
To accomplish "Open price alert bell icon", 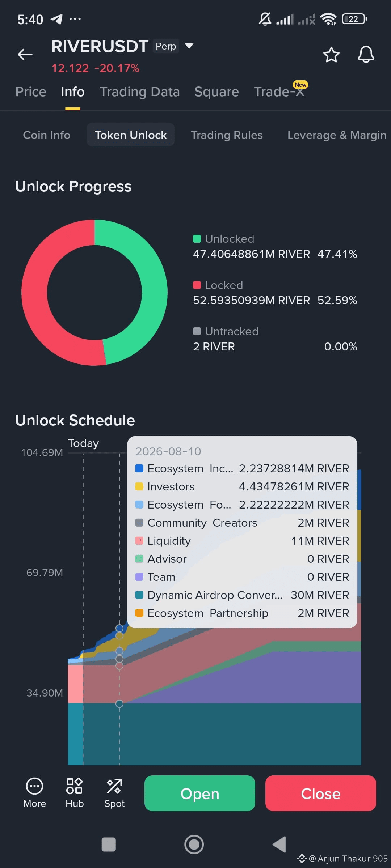I will click(x=366, y=55).
